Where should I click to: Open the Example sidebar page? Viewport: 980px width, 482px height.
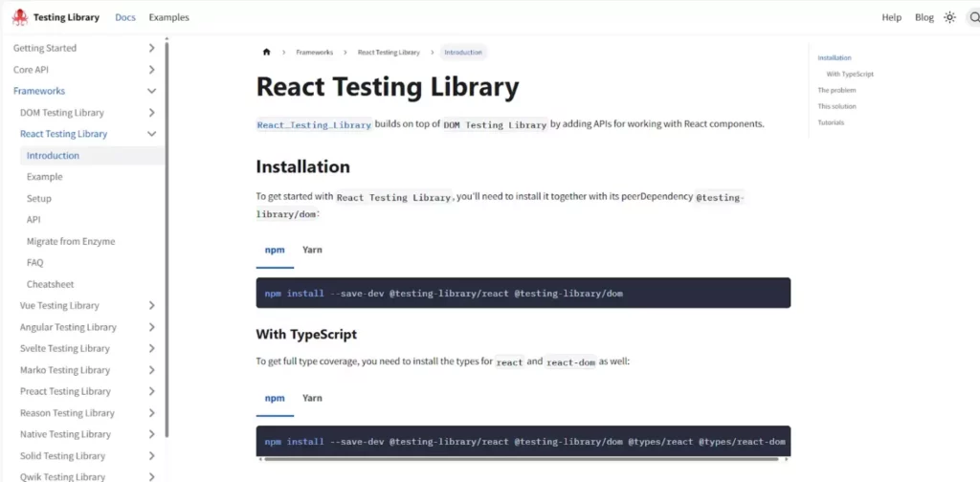(x=44, y=177)
